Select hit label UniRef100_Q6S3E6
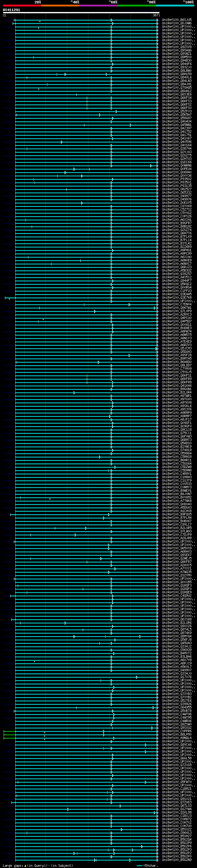 (x=177, y=94)
